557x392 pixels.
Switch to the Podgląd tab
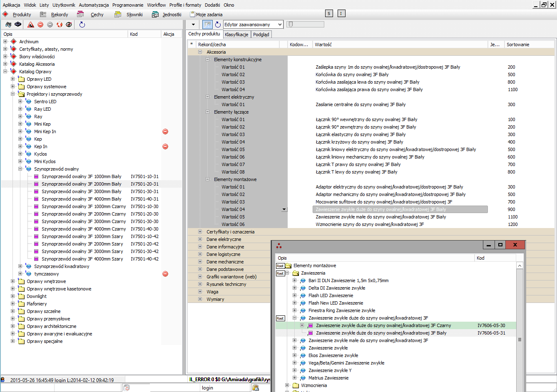261,35
